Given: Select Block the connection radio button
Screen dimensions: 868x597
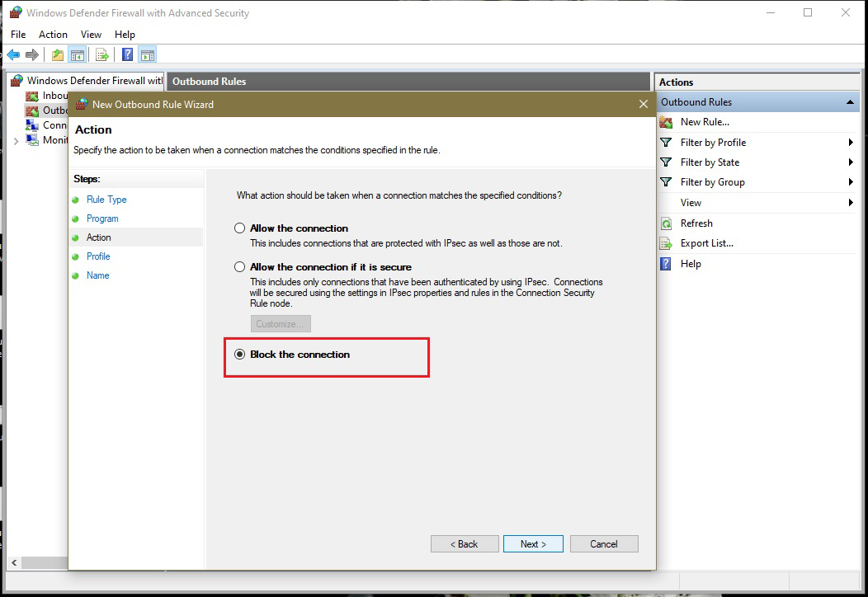Looking at the screenshot, I should tap(239, 354).
